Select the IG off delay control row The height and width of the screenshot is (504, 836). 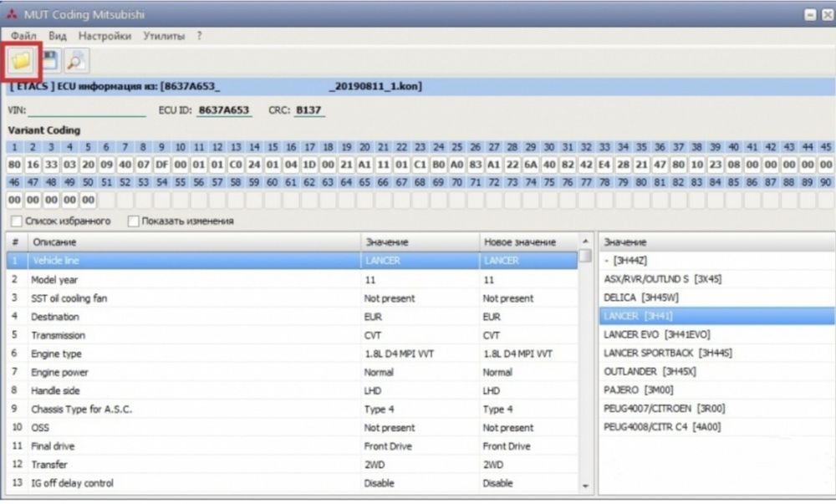292,483
